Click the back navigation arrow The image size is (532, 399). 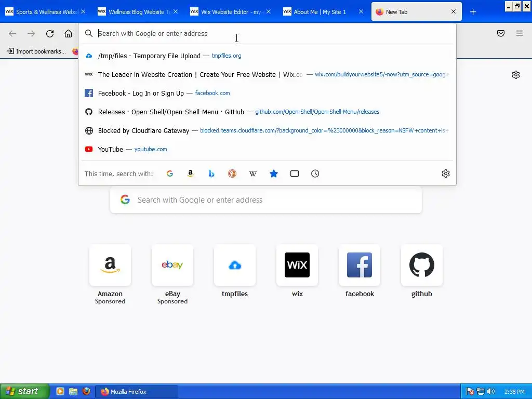pos(12,34)
